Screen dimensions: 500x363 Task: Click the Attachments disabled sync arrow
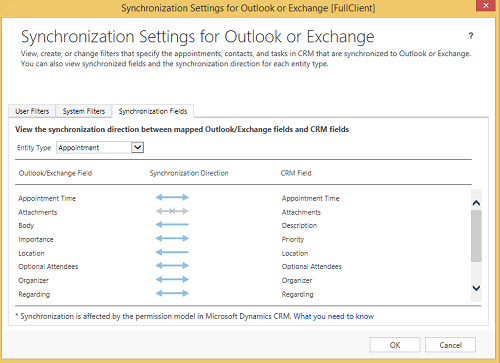172,211
